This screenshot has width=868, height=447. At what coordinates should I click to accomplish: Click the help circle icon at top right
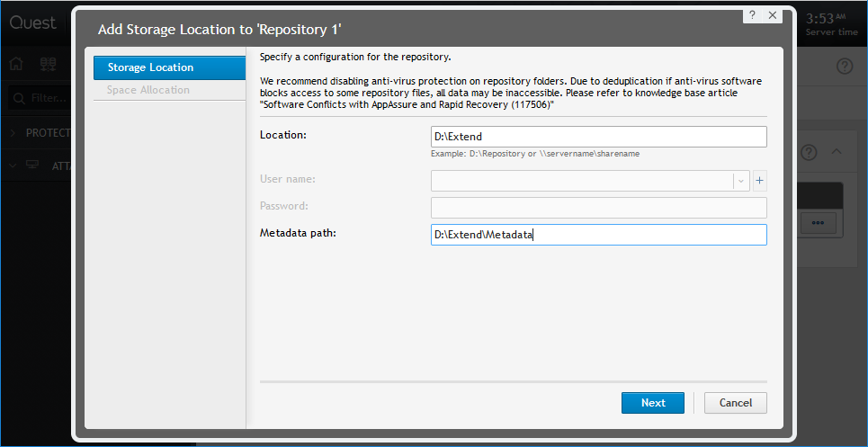(845, 67)
